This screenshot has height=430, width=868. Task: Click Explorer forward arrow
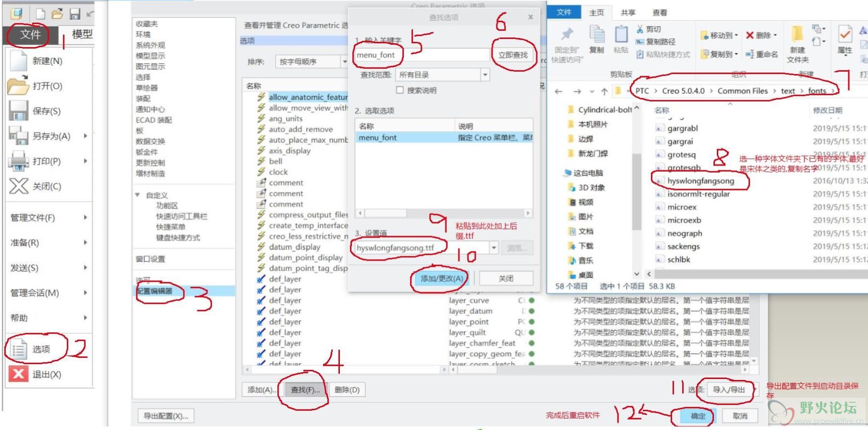click(x=577, y=91)
